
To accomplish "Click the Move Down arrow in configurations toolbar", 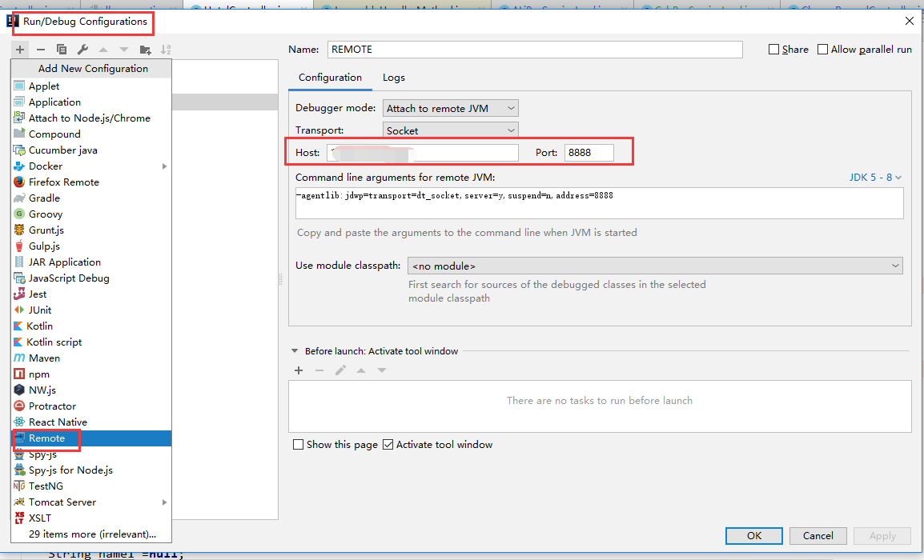I will tap(124, 50).
